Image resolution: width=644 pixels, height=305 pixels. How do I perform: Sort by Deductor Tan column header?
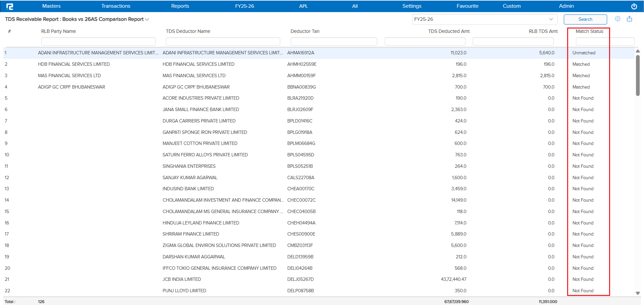pyautogui.click(x=305, y=31)
